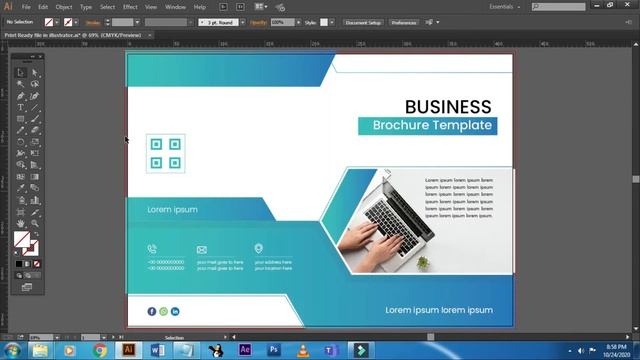Select the Hand tool
Screen dimensions: 640x360
(x=20, y=224)
